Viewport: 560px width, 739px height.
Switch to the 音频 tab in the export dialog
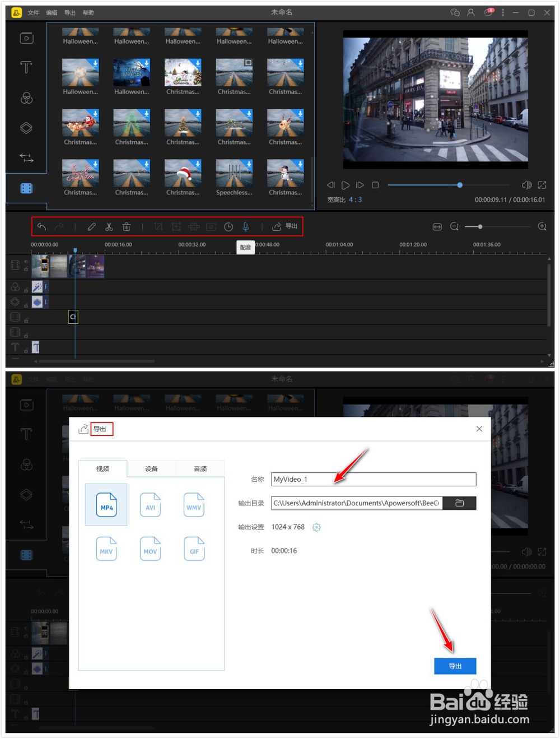coord(200,469)
